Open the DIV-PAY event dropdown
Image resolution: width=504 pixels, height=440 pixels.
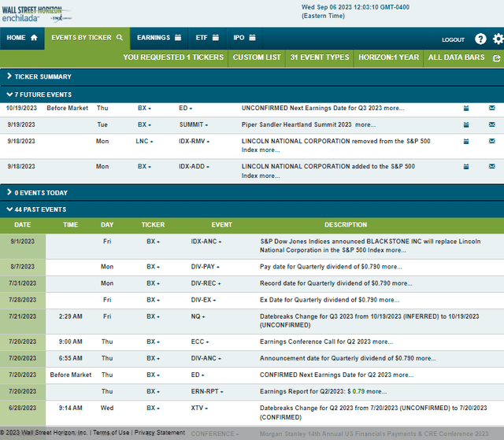tap(205, 267)
